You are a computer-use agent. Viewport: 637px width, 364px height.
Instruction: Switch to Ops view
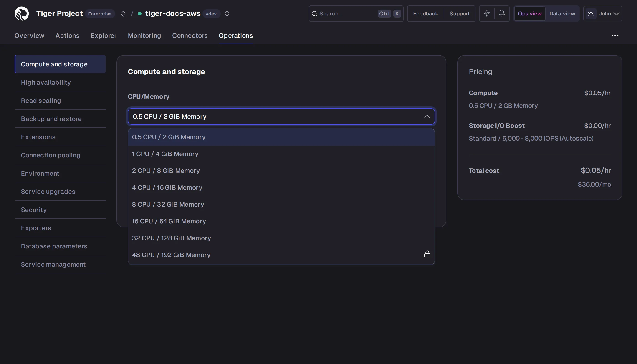point(529,14)
